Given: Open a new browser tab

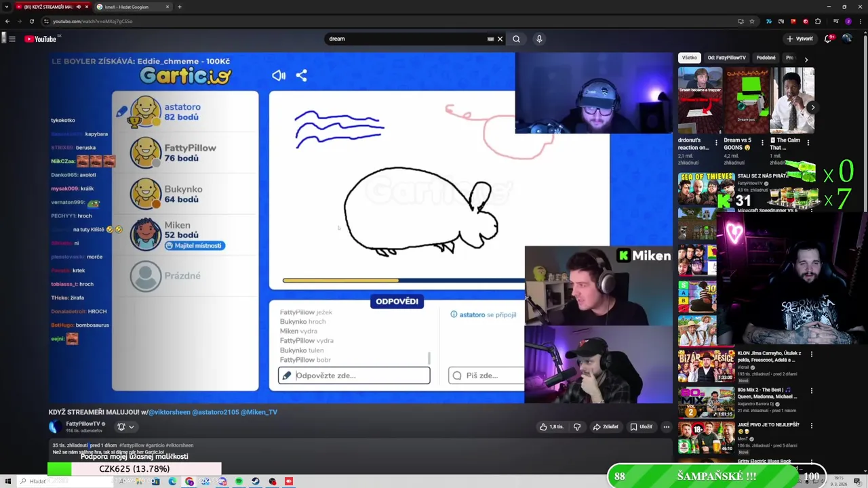Looking at the screenshot, I should click(x=179, y=7).
